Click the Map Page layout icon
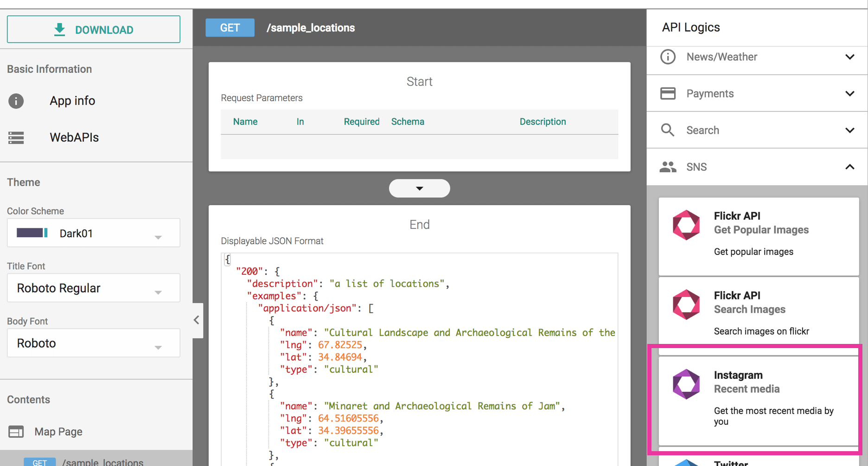Viewport: 868px width, 466px height. [x=16, y=432]
